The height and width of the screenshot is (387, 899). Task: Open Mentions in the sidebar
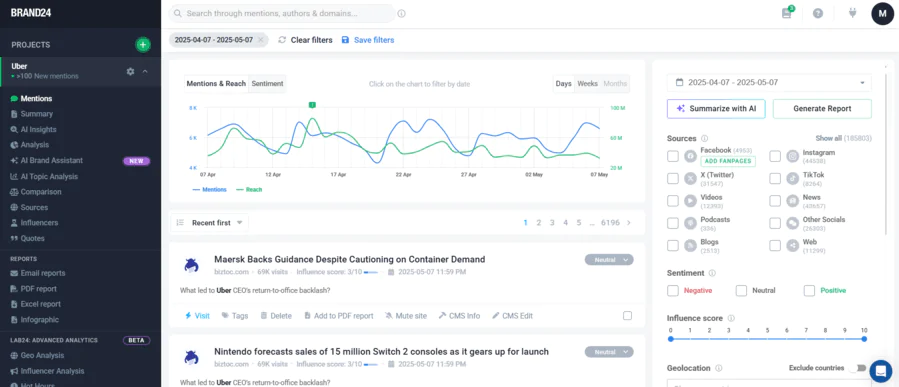(36, 99)
